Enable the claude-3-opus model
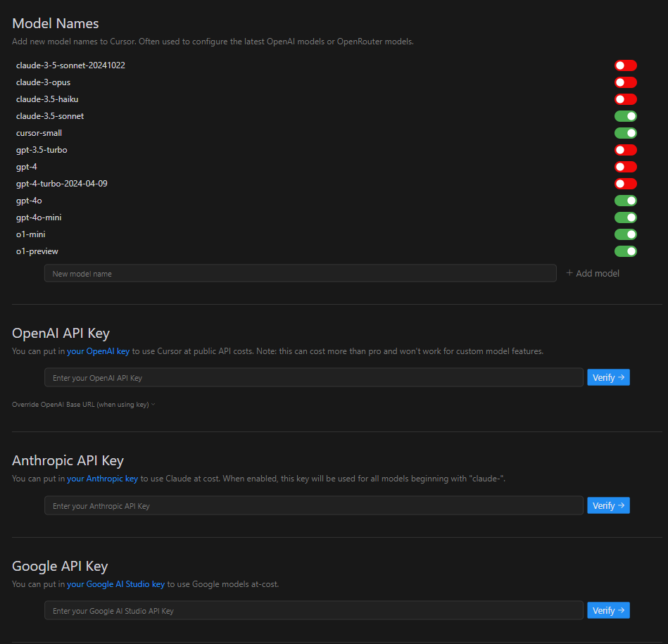The height and width of the screenshot is (644, 668). [x=625, y=82]
